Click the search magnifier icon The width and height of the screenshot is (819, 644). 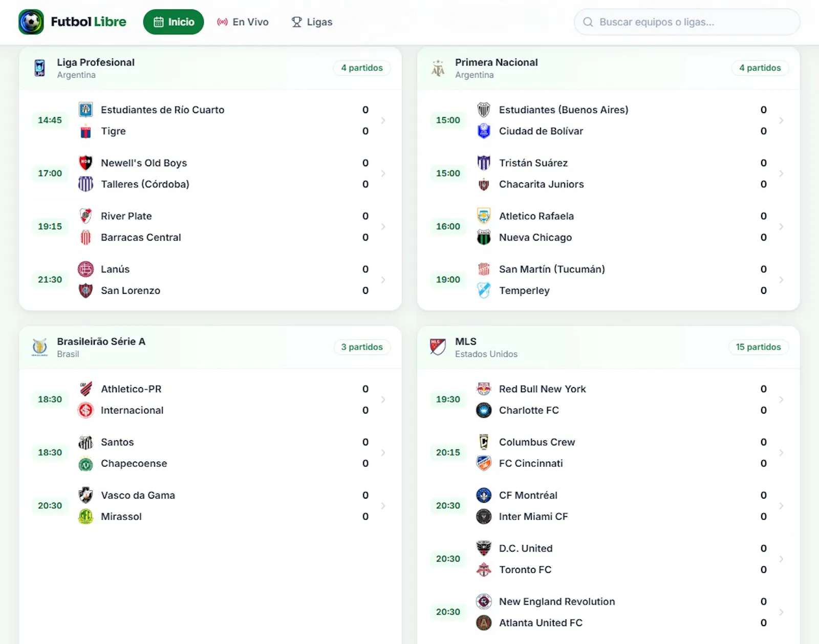tap(588, 22)
